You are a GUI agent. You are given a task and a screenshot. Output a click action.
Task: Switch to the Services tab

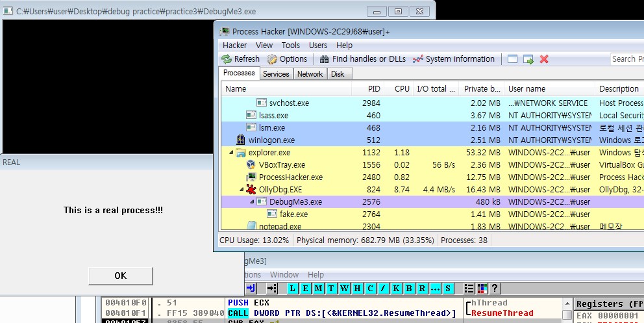click(276, 74)
